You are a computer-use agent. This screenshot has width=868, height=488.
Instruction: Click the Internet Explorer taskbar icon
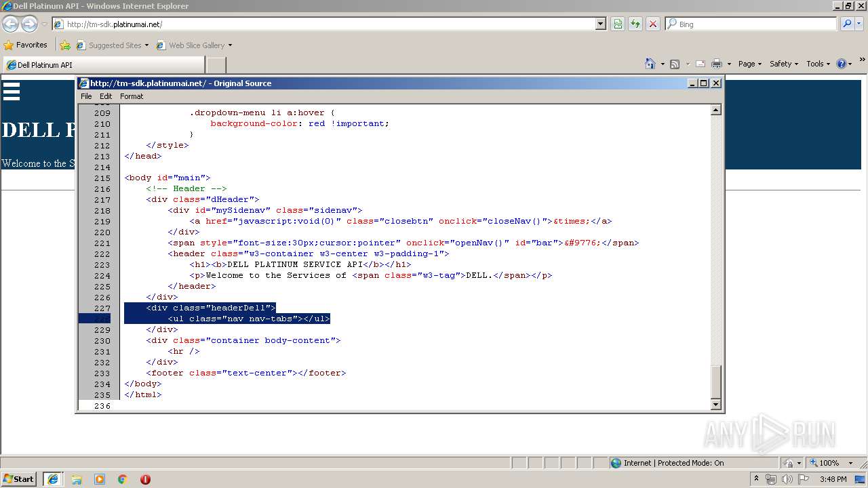coord(53,479)
